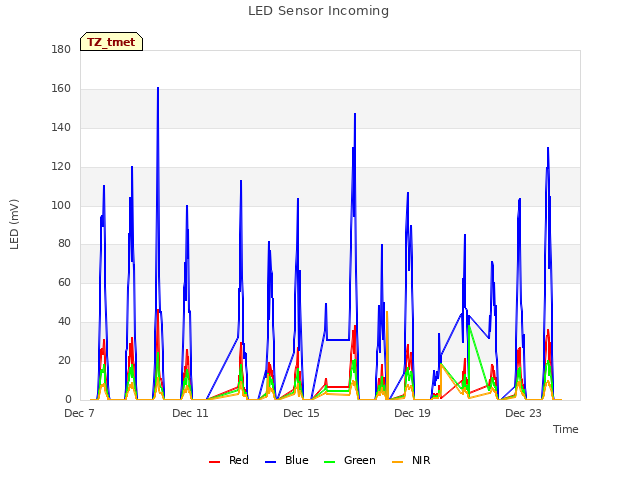The width and height of the screenshot is (640, 480).
Task: Click the chart title LED Sensor Incoming
Action: (318, 11)
